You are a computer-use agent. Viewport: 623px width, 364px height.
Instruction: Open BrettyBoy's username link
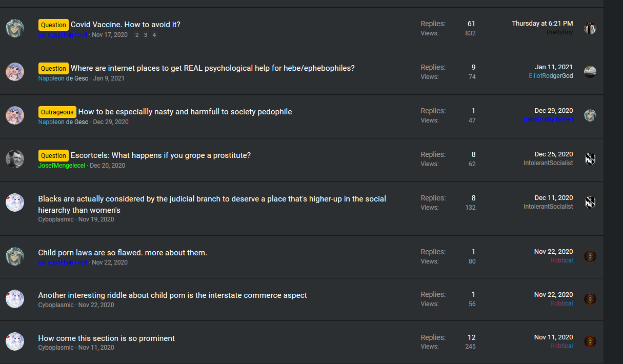click(560, 32)
